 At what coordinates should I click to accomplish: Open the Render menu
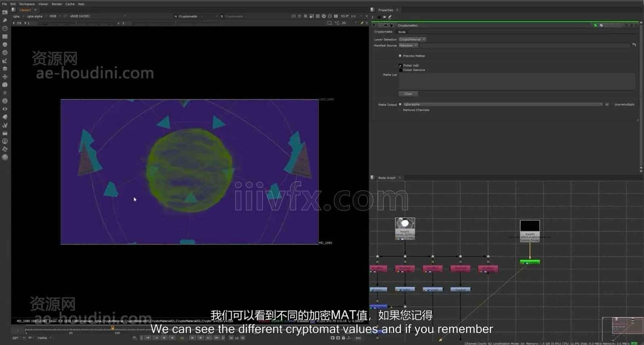point(57,4)
